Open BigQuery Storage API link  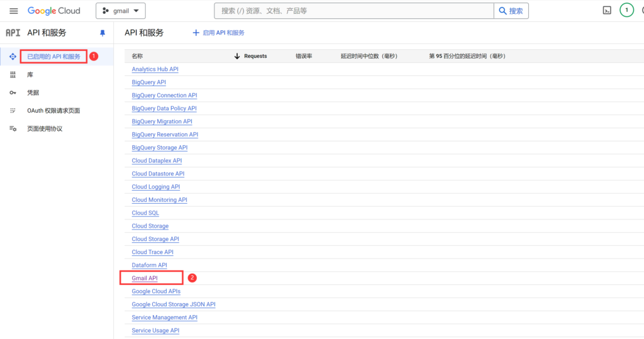click(159, 148)
